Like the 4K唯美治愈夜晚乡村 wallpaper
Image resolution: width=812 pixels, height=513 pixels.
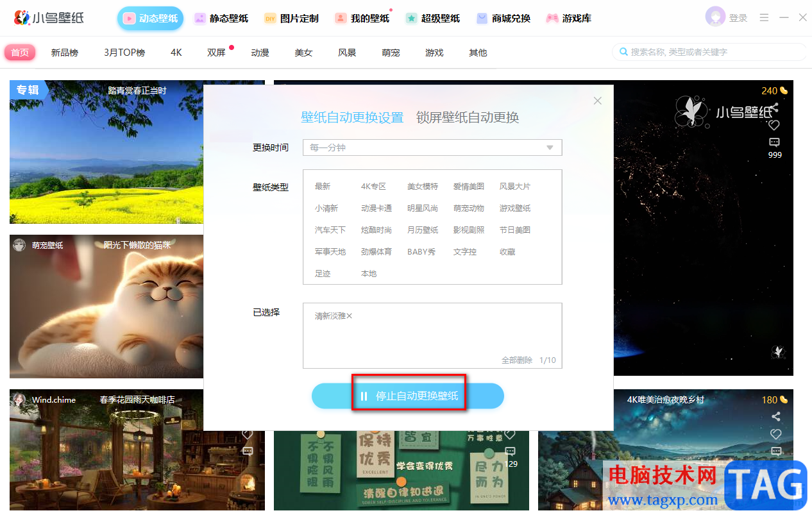(775, 434)
